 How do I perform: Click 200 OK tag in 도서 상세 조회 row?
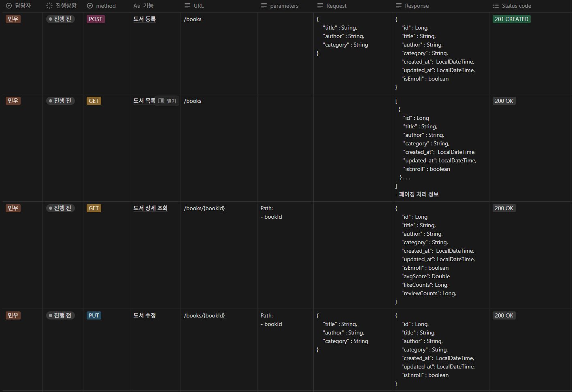(x=504, y=208)
